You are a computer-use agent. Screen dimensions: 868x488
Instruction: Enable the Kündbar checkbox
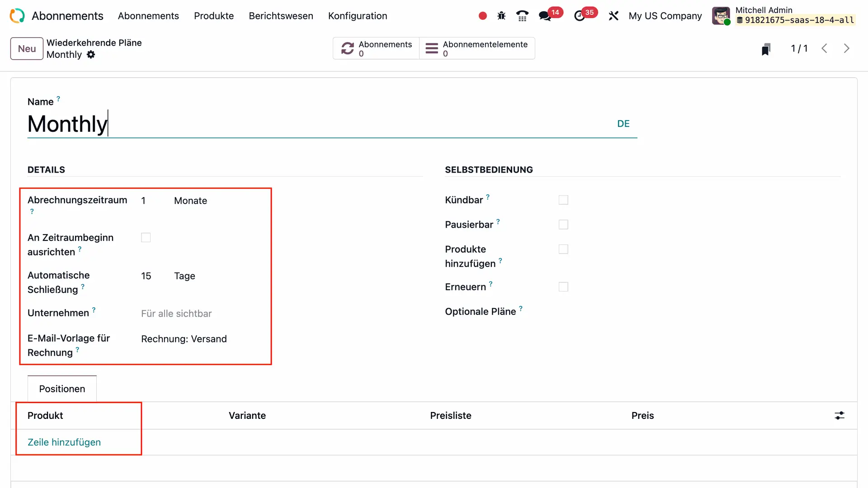(563, 200)
